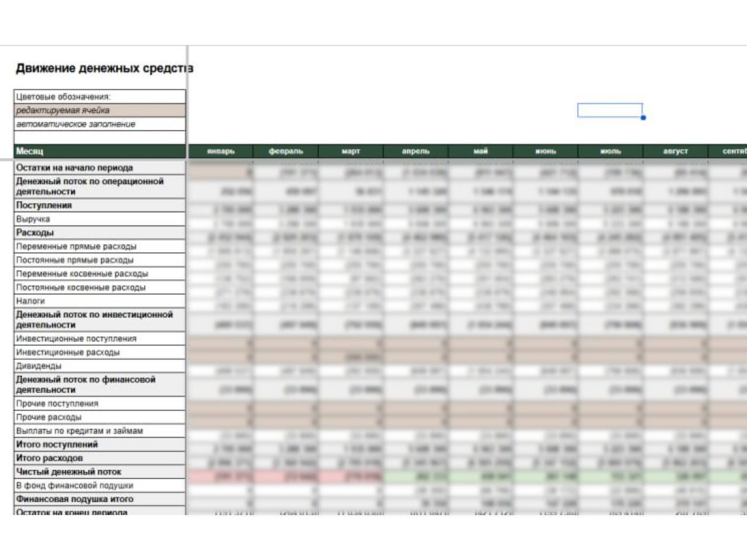Select the "автоматическое заполнение" legend cell
747x560 pixels.
[x=100, y=124]
